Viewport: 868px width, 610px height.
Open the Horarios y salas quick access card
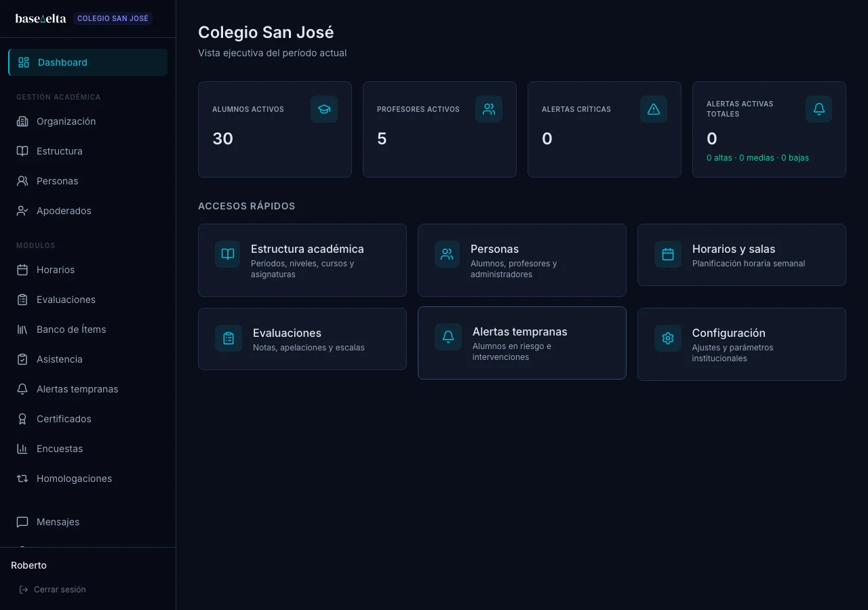(x=742, y=255)
